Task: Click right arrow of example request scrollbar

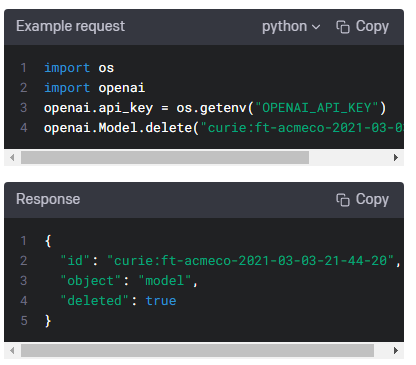Action: (396, 157)
